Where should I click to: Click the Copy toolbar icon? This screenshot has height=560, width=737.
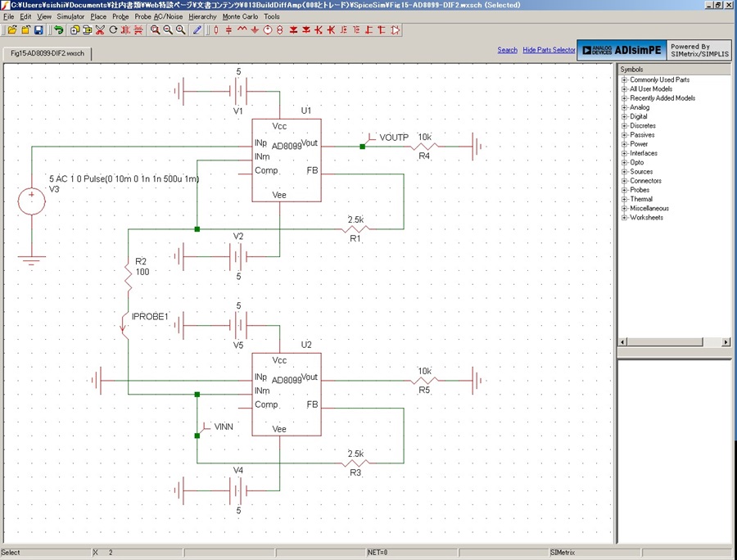[88, 30]
